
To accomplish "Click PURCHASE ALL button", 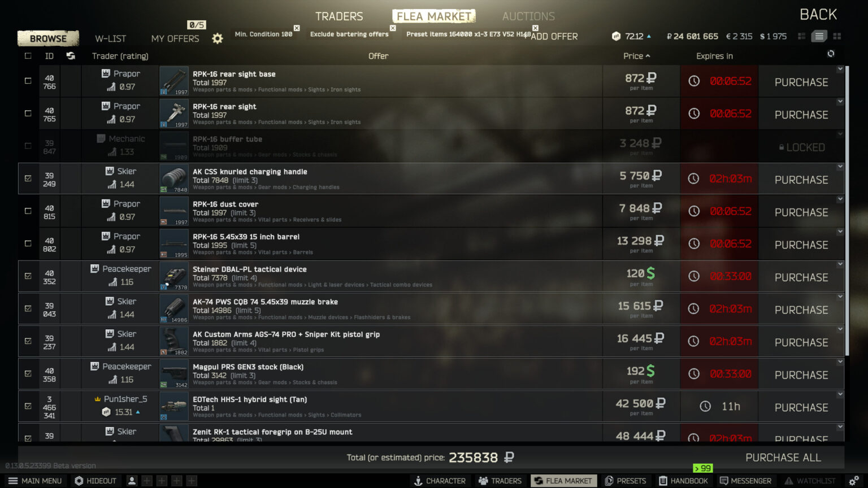I will [783, 457].
